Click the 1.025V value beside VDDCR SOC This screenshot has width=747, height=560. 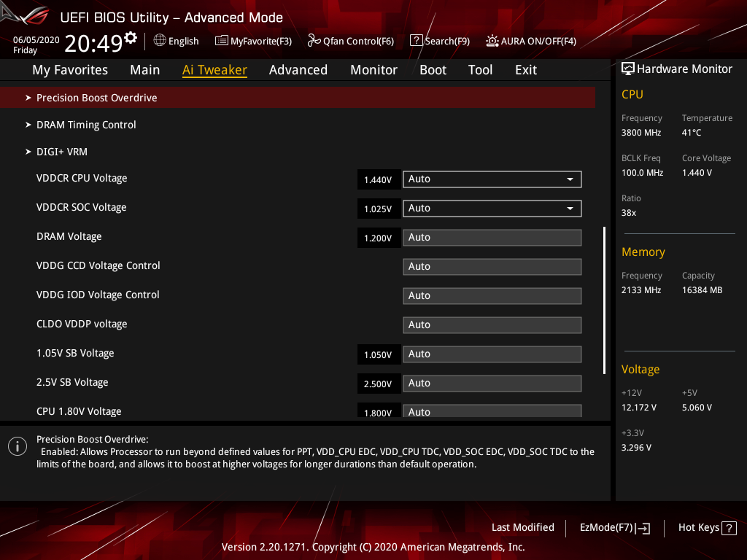(x=379, y=209)
